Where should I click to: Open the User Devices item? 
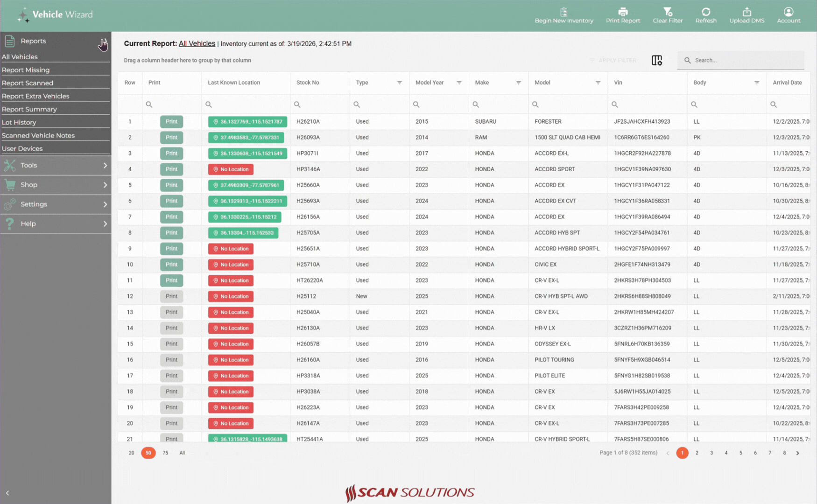22,148
